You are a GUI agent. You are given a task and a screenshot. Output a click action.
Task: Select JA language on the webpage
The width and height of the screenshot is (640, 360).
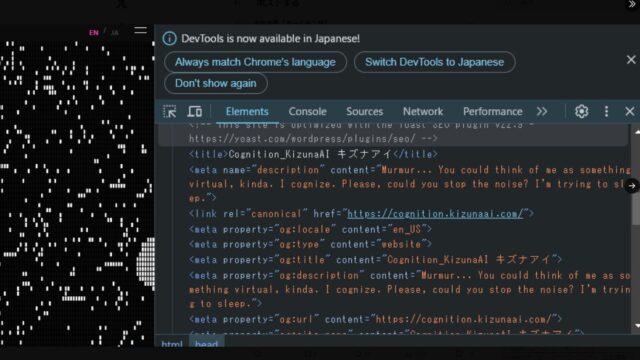[x=115, y=33]
